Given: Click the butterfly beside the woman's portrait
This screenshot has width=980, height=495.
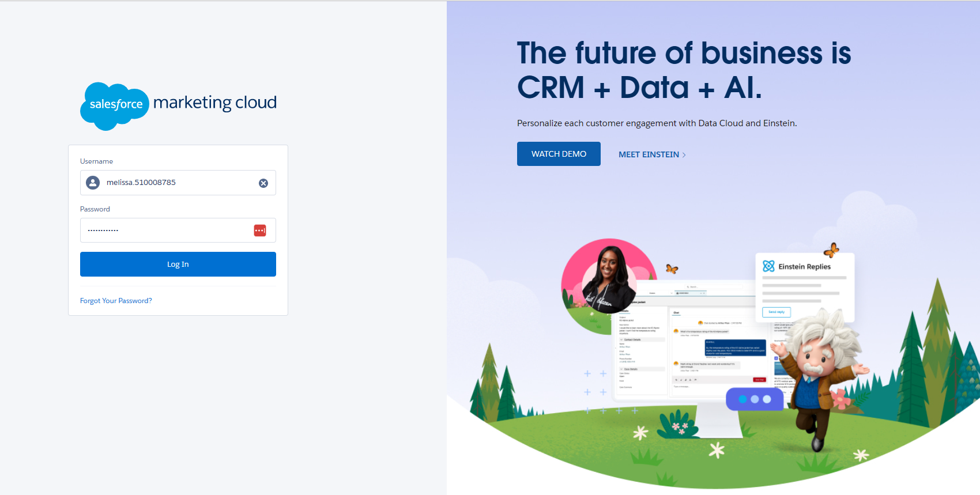Looking at the screenshot, I should [672, 269].
